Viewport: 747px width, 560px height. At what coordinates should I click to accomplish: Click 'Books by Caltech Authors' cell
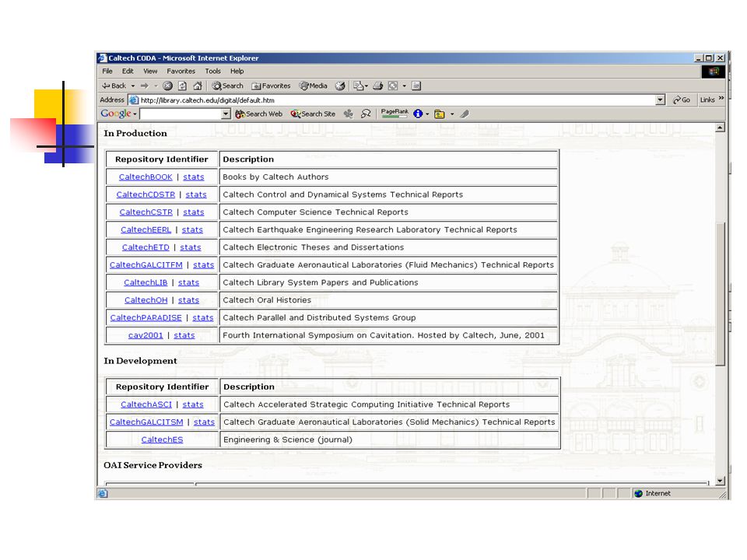(x=388, y=177)
